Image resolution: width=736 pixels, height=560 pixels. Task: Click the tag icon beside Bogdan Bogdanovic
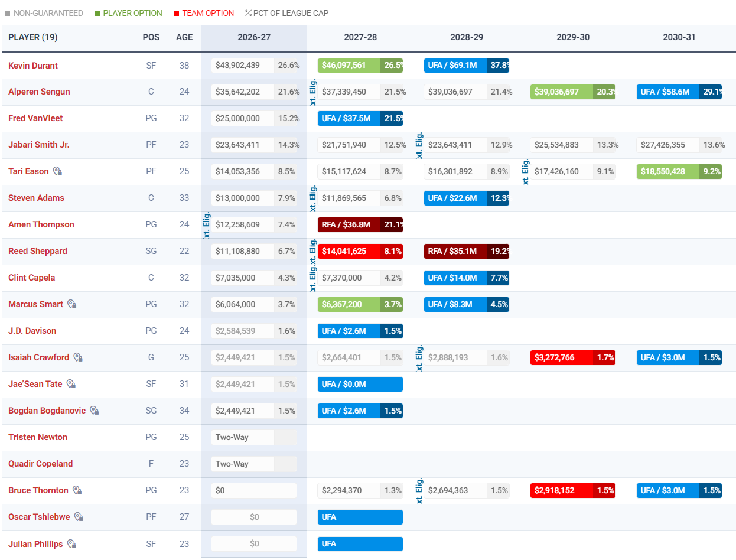pyautogui.click(x=94, y=411)
